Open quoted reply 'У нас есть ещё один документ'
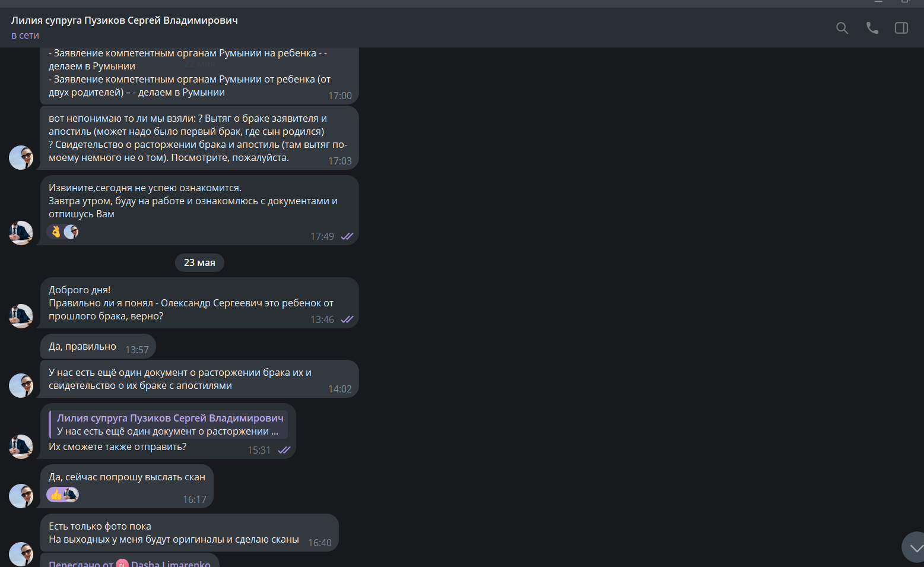Image resolution: width=924 pixels, height=567 pixels. tap(169, 425)
